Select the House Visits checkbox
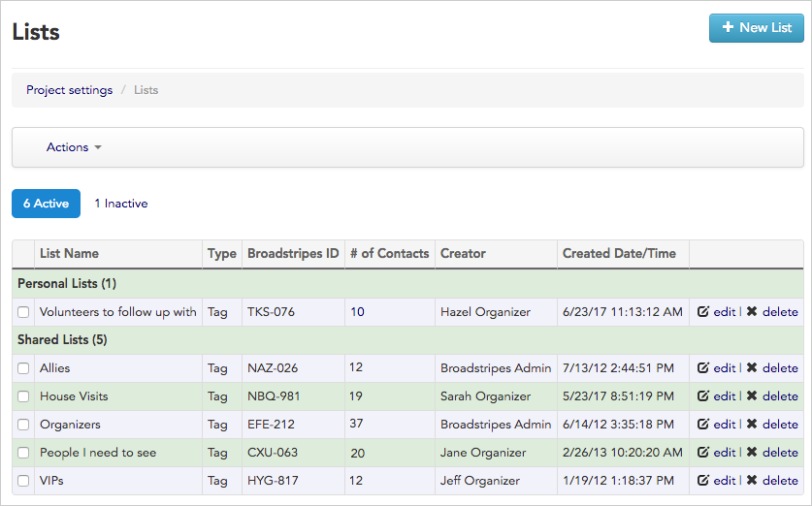This screenshot has width=812, height=506. (23, 396)
